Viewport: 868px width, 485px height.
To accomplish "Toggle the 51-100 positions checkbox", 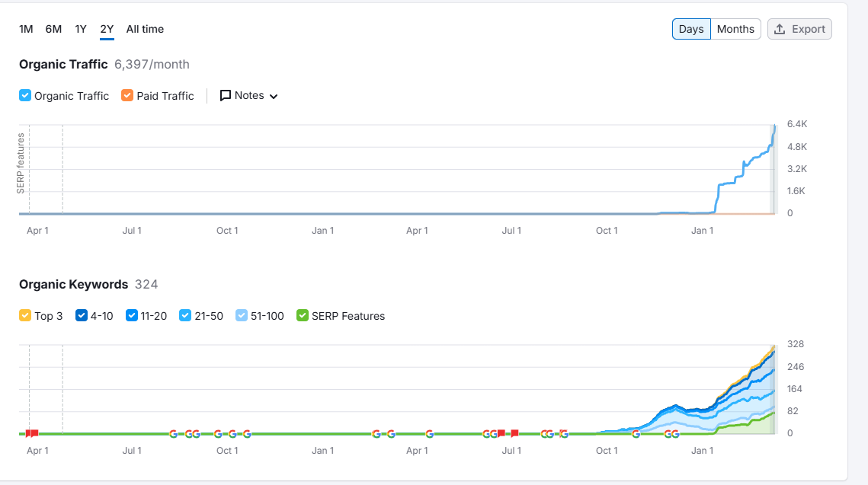I will (x=242, y=316).
